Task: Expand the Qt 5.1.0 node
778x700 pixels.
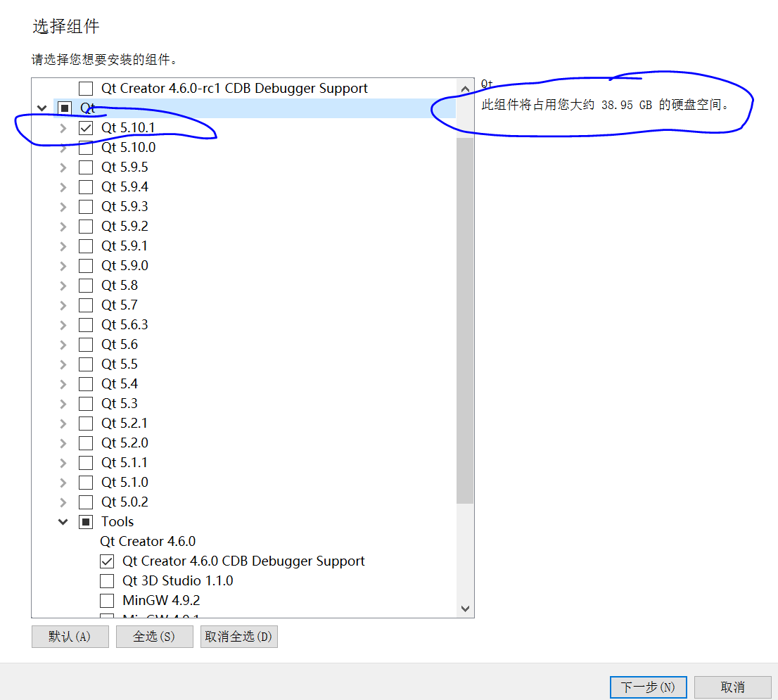Action: 63,482
